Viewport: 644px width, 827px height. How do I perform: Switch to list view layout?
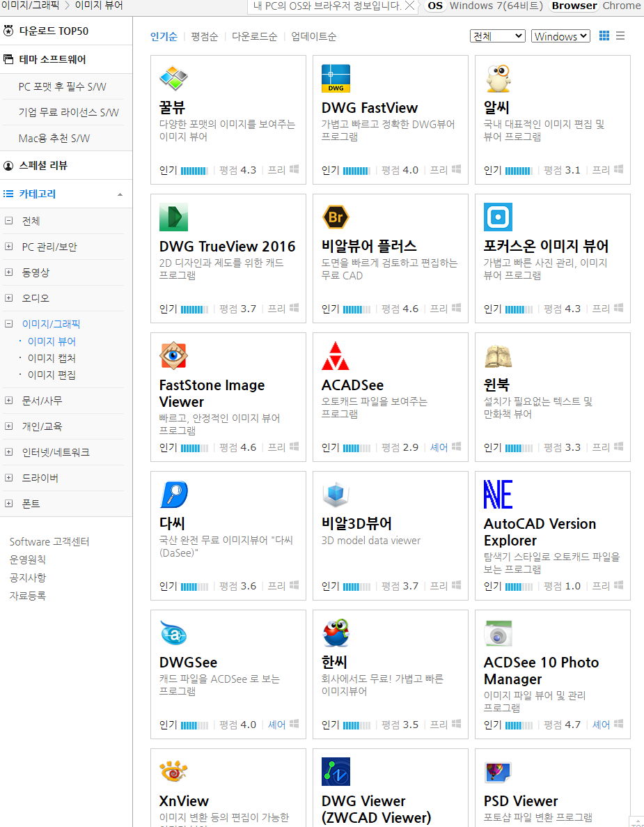coord(620,36)
